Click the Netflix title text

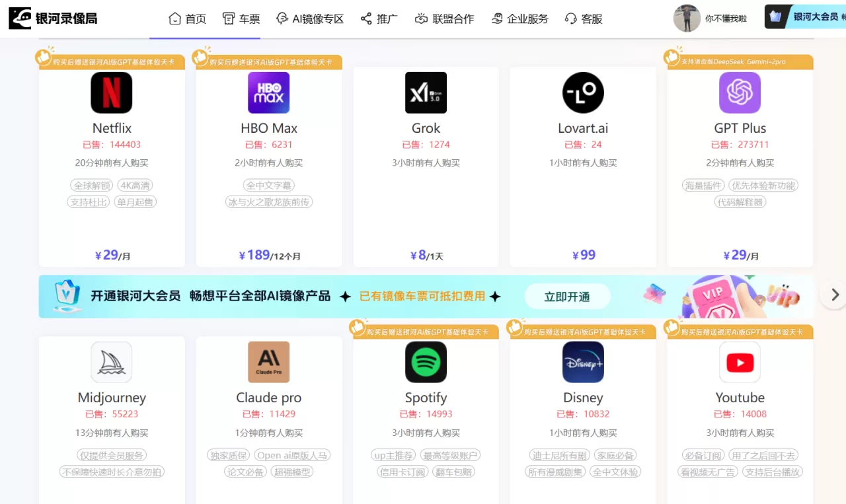point(112,128)
